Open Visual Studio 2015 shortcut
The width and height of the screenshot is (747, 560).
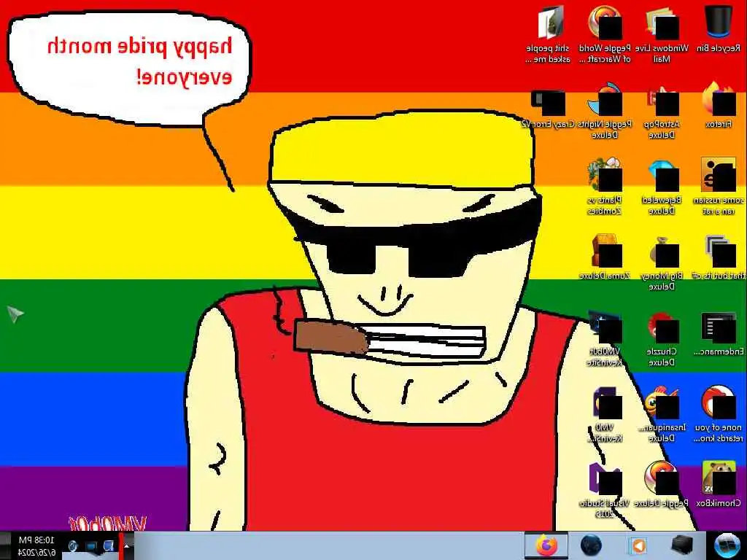605,489
